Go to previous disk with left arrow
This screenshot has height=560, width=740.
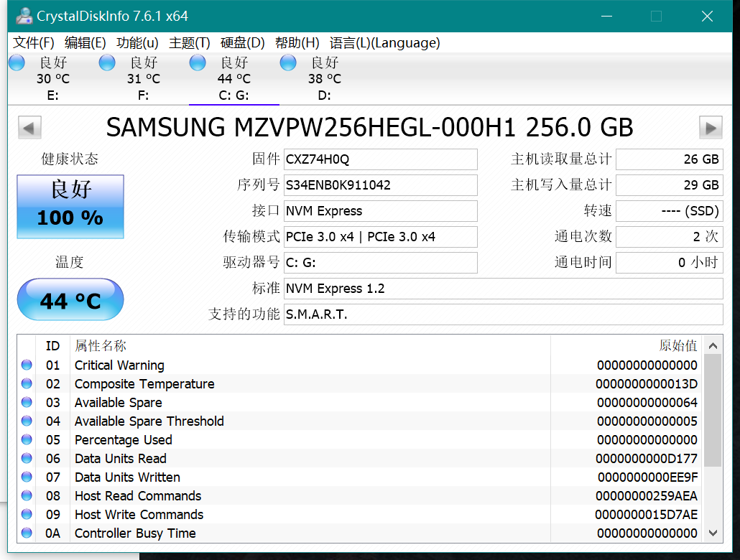[29, 127]
